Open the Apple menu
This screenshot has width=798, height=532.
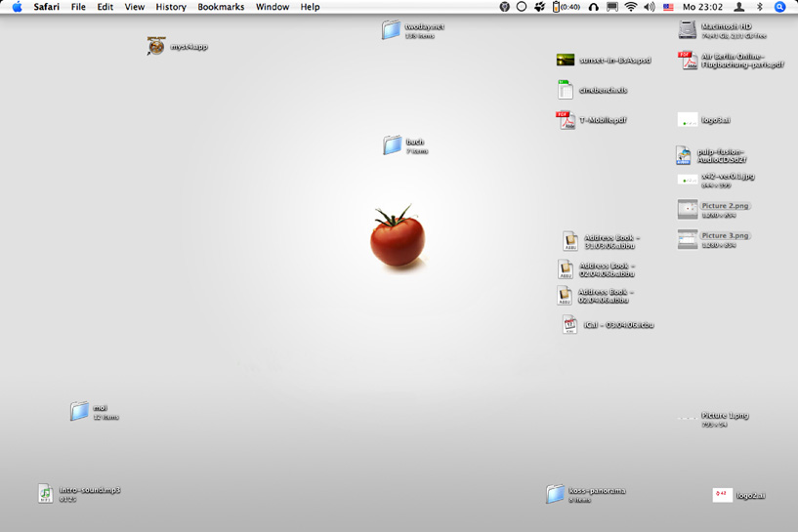tap(17, 7)
